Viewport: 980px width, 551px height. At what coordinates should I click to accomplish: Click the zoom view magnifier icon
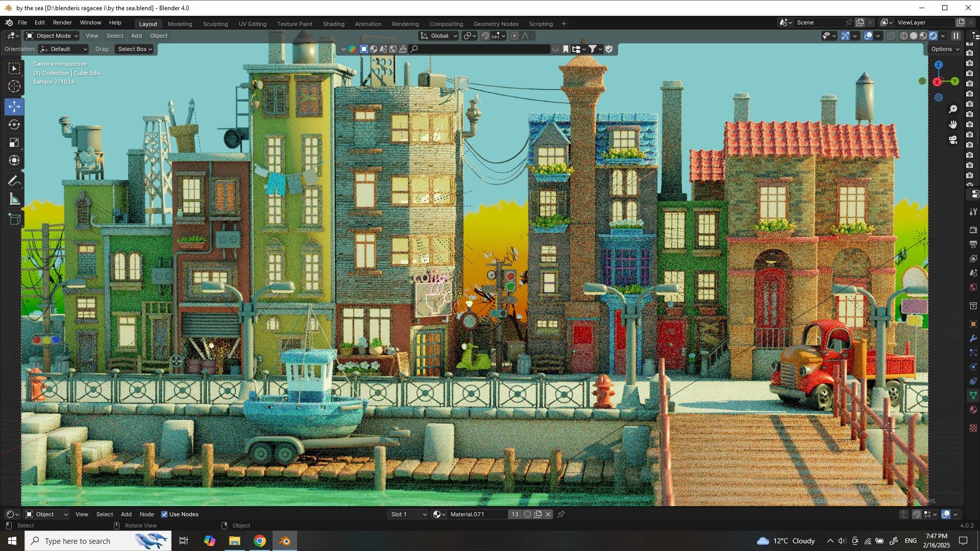(952, 109)
